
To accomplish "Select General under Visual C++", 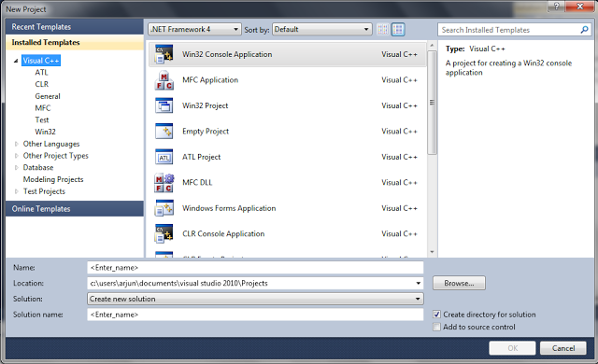I will tap(48, 96).
